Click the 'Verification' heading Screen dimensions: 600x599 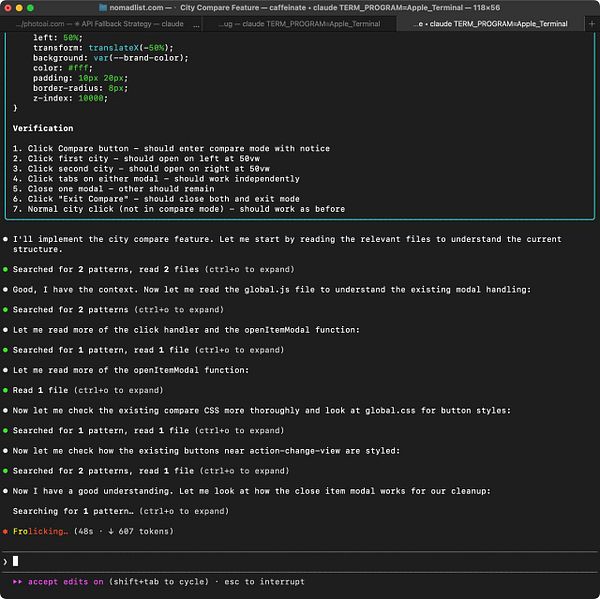click(43, 128)
